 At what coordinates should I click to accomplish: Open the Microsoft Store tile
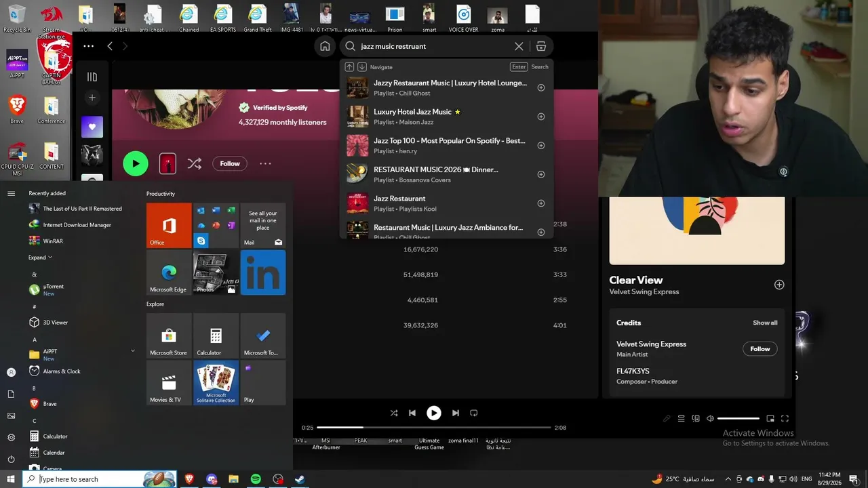click(169, 335)
